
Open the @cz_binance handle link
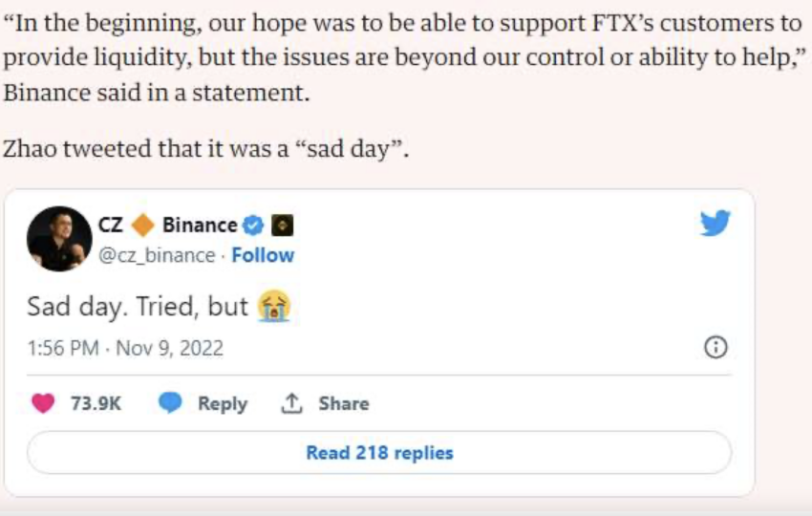[x=158, y=255]
